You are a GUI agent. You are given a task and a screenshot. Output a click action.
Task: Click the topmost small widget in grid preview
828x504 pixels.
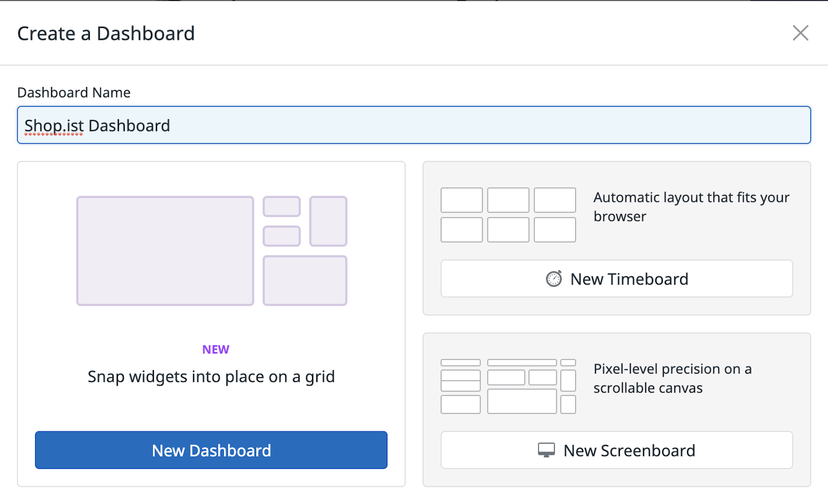click(281, 207)
